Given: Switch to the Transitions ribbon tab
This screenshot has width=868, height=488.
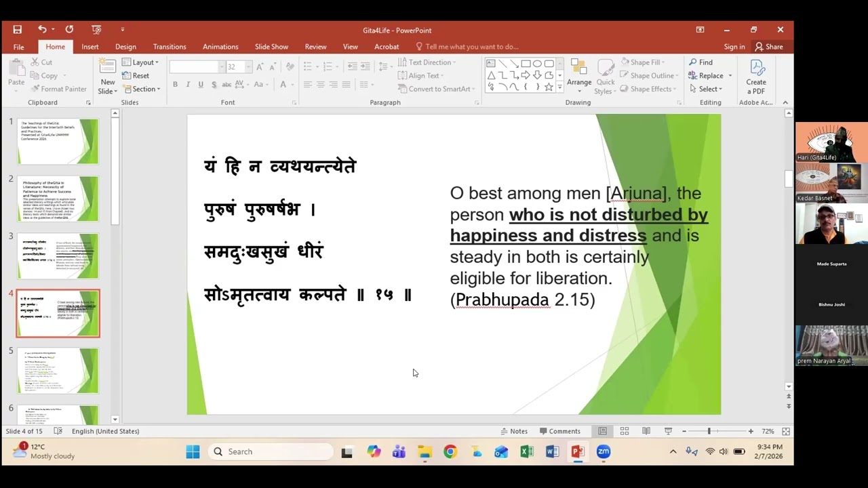Looking at the screenshot, I should coord(170,47).
